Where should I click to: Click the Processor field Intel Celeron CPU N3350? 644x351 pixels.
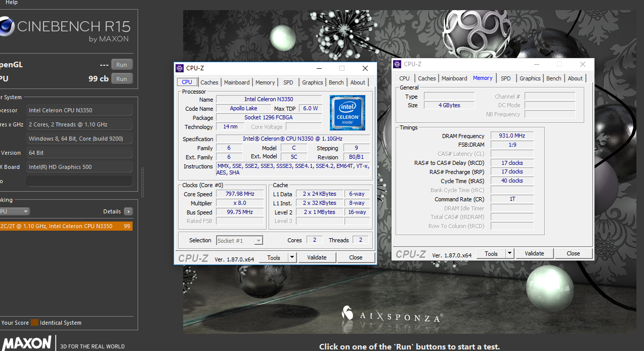[79, 110]
